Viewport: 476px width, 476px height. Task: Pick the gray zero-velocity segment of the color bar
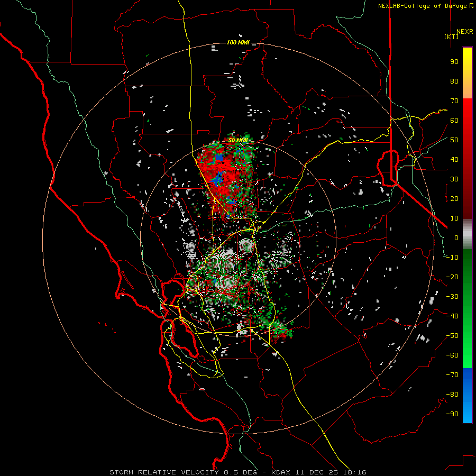tap(467, 234)
